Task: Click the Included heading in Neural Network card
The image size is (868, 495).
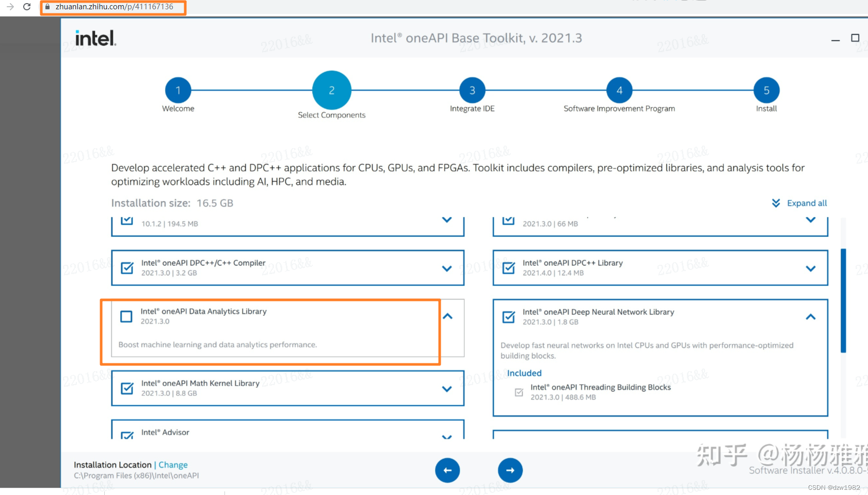Action: point(524,373)
